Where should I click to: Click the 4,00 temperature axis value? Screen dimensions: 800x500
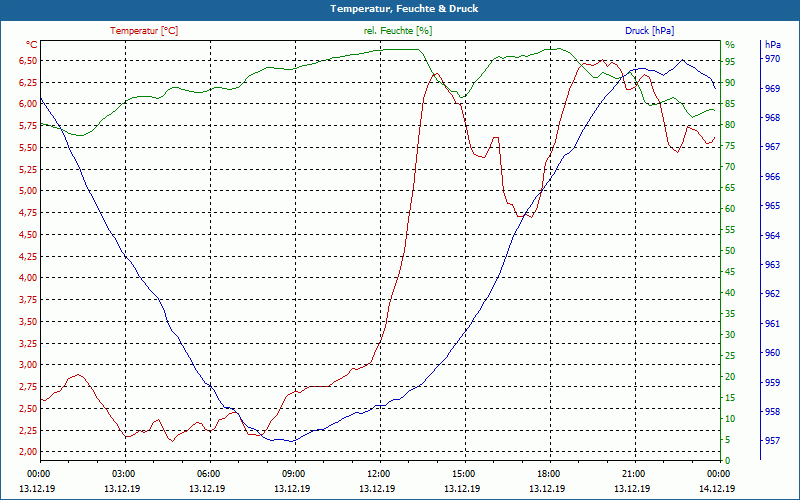tap(27, 278)
